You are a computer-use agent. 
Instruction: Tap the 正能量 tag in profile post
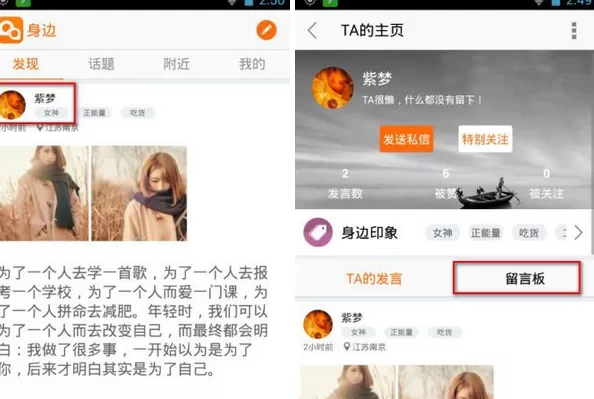click(x=402, y=332)
